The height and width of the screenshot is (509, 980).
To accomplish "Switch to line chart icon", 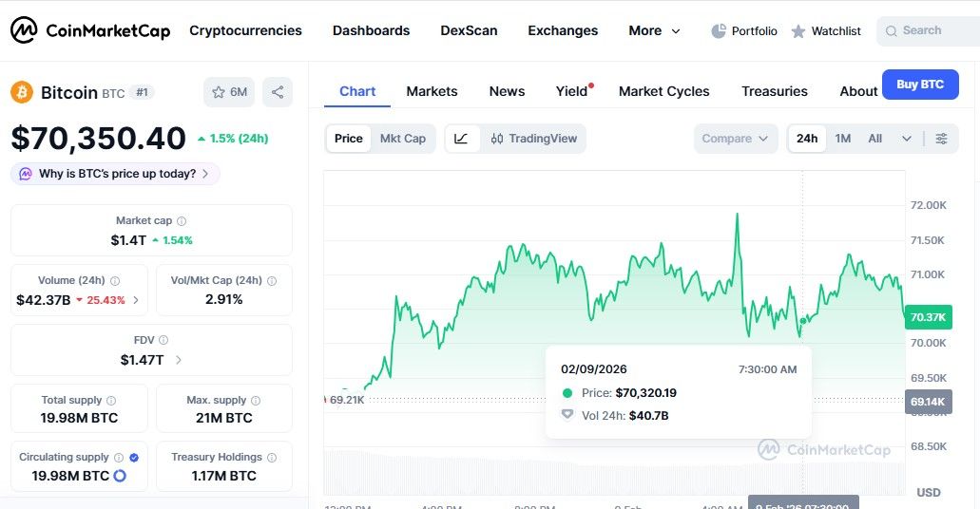I will point(461,139).
